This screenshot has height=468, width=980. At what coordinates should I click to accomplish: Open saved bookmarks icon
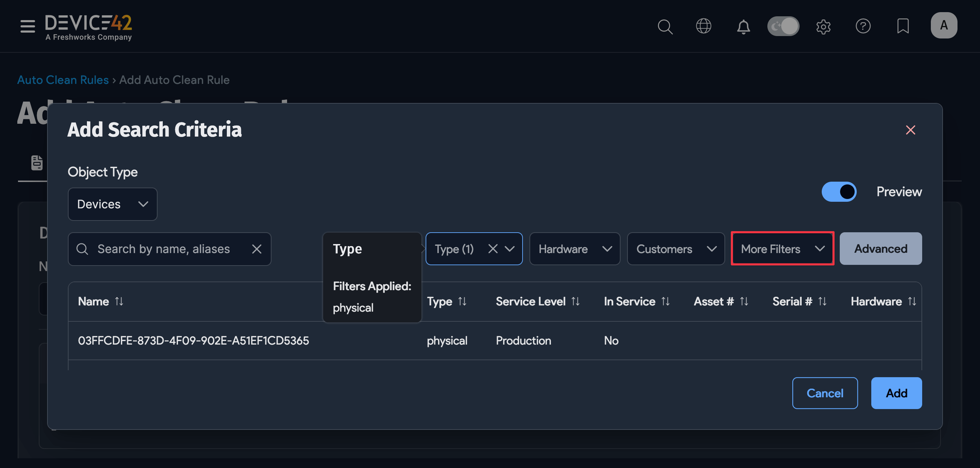coord(903,26)
